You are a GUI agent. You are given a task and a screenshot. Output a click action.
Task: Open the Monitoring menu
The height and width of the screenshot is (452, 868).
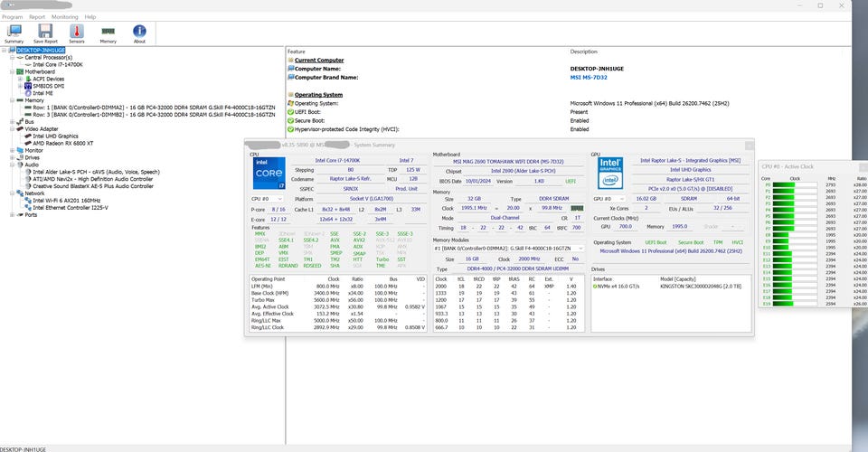click(64, 16)
